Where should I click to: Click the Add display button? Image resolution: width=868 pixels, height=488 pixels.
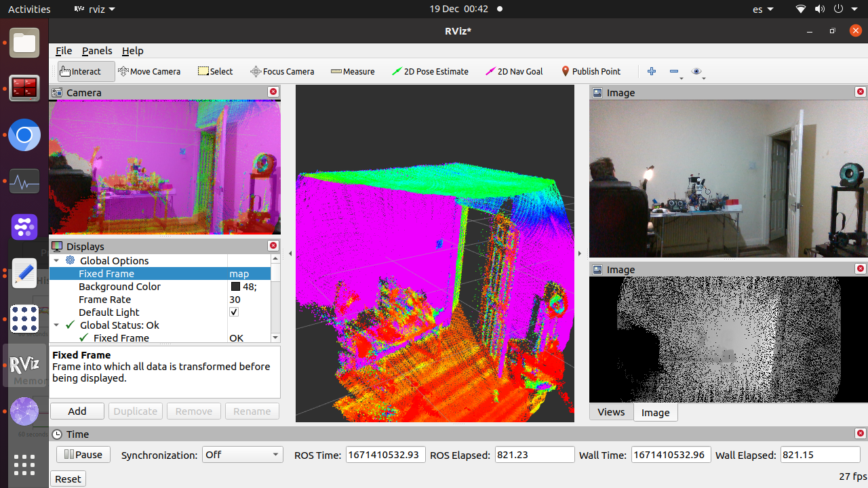77,411
